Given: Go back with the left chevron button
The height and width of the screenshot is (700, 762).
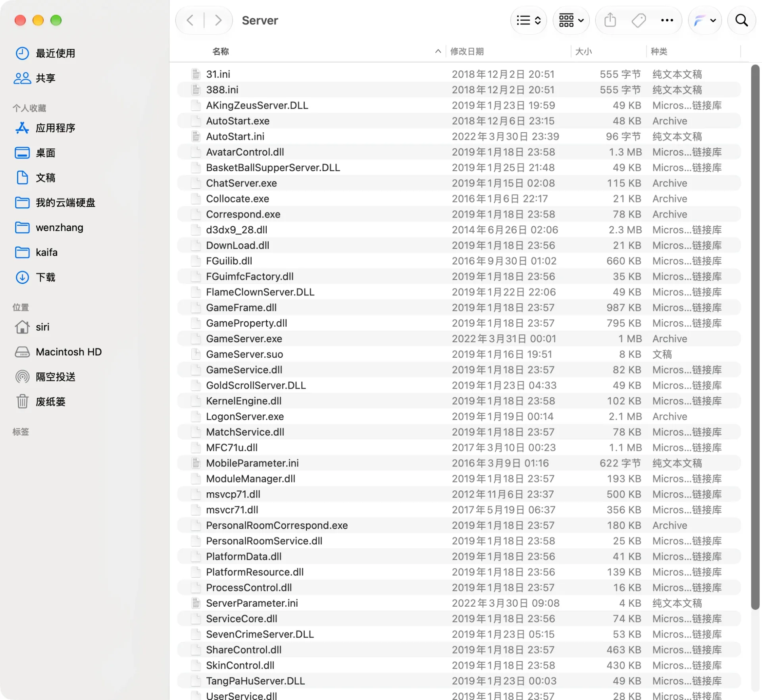Looking at the screenshot, I should tap(190, 20).
